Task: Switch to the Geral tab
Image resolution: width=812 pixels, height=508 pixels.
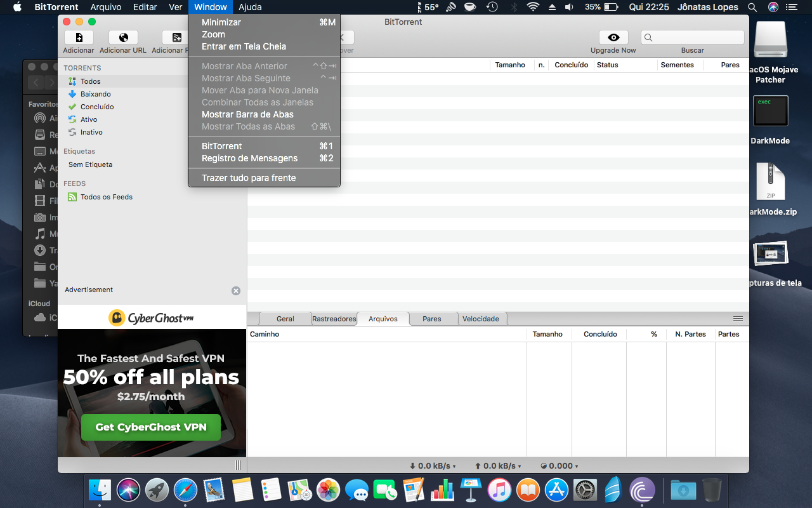Action: pos(285,319)
